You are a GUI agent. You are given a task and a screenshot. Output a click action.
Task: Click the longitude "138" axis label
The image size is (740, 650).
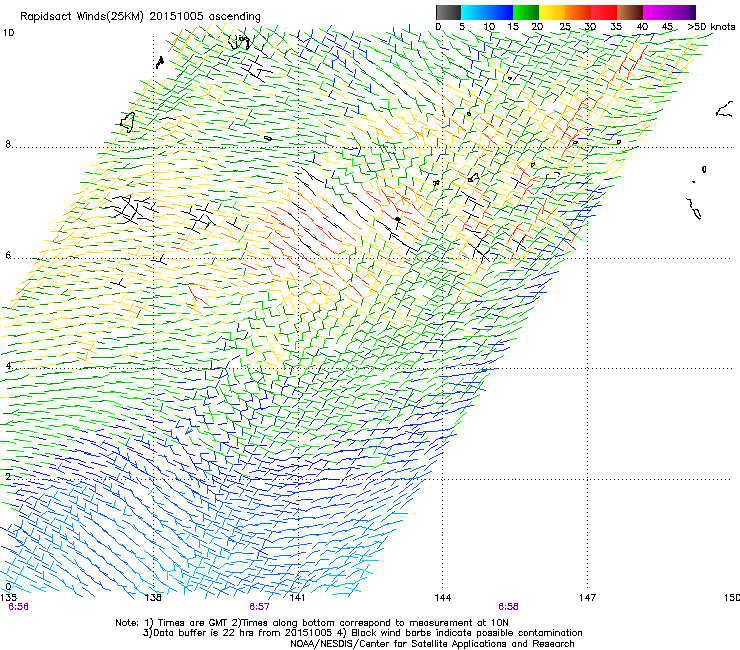point(153,598)
